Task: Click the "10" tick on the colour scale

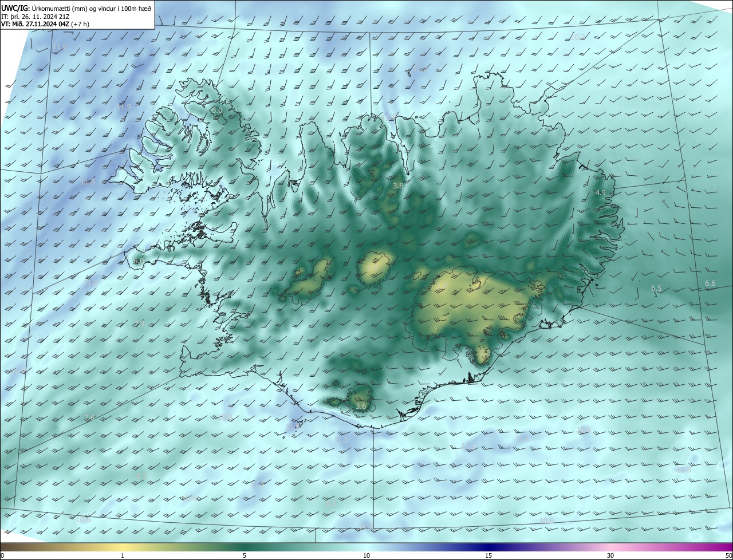Action: [x=366, y=555]
